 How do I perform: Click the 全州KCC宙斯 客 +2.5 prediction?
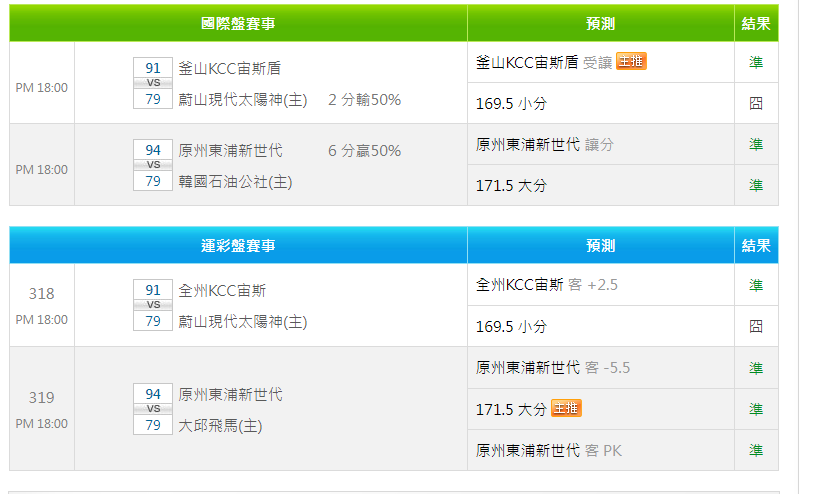click(547, 285)
